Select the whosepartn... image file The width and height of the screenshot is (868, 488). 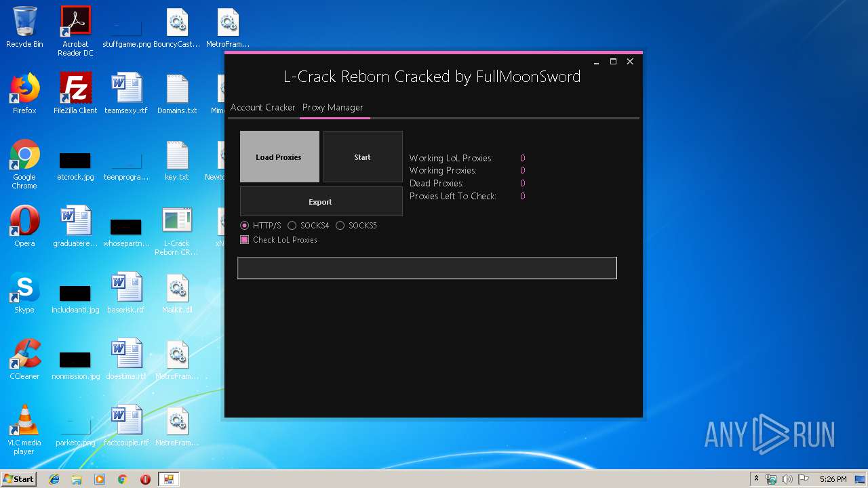126,231
